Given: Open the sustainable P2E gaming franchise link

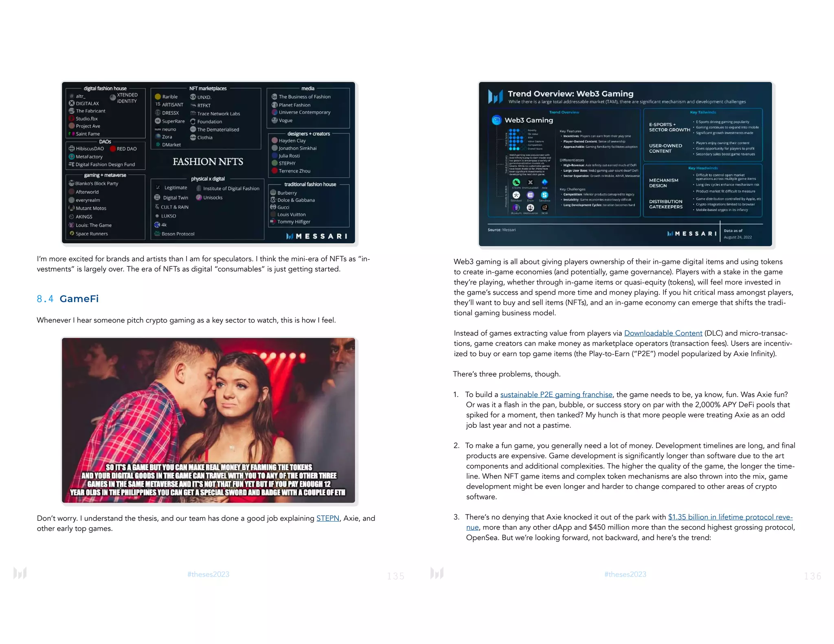Looking at the screenshot, I should [x=556, y=394].
